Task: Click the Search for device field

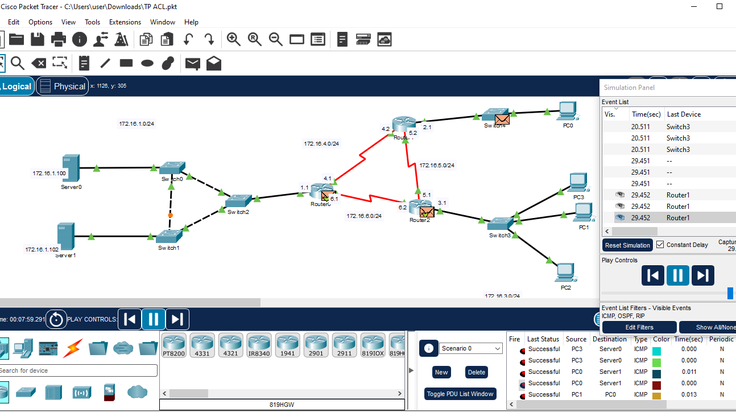Action: pyautogui.click(x=78, y=371)
